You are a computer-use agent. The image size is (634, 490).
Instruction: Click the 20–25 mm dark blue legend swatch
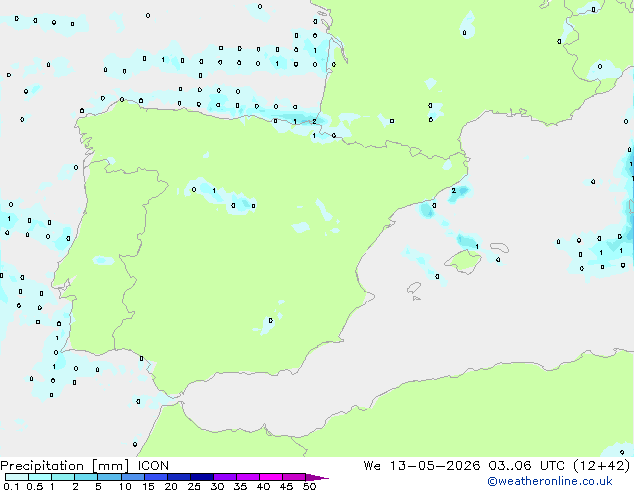coord(178,477)
